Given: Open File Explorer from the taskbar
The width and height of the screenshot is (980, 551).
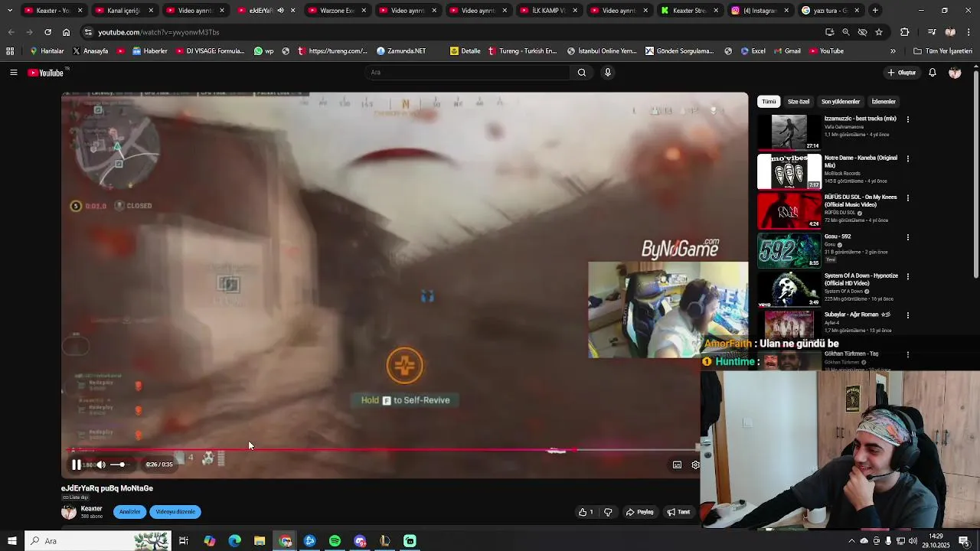Looking at the screenshot, I should pos(260,541).
